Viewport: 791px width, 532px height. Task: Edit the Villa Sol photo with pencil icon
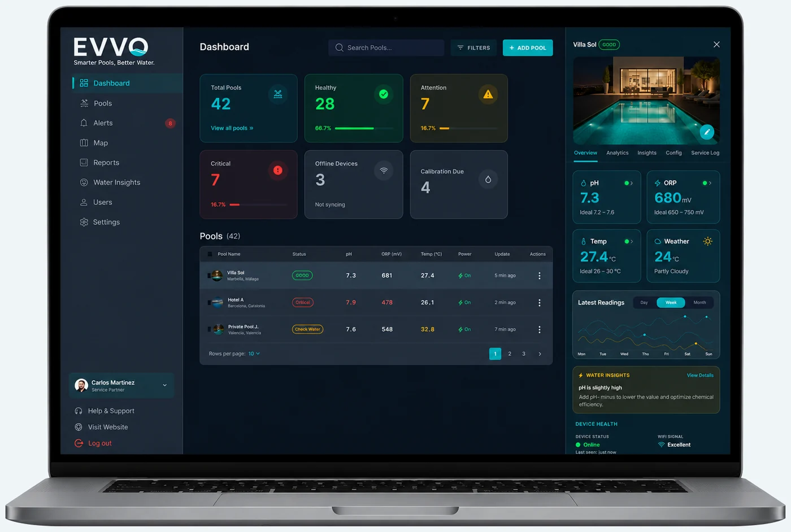(707, 132)
